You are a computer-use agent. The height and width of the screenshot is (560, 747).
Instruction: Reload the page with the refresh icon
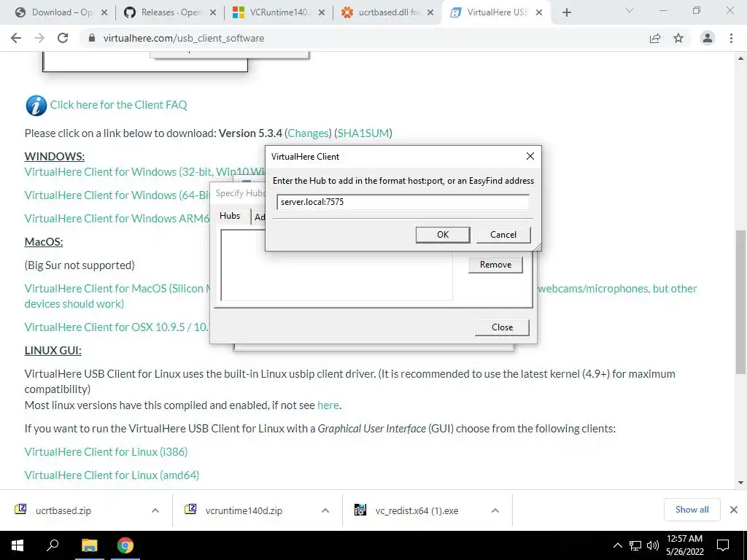(63, 38)
